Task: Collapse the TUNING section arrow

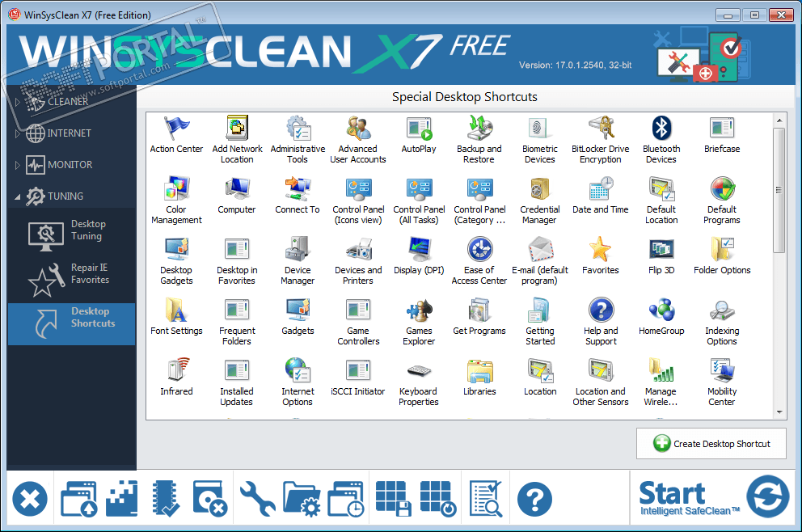Action: coord(18,197)
